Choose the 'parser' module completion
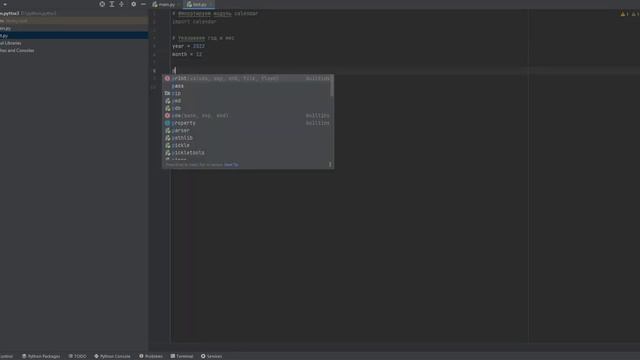640x360 pixels. [247, 130]
